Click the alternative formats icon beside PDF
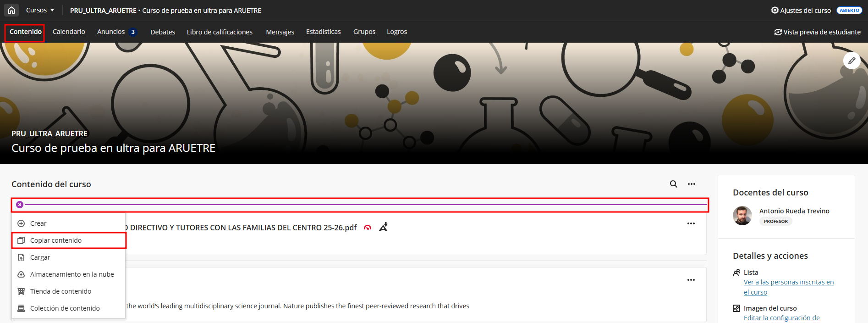This screenshot has width=868, height=323. click(384, 227)
